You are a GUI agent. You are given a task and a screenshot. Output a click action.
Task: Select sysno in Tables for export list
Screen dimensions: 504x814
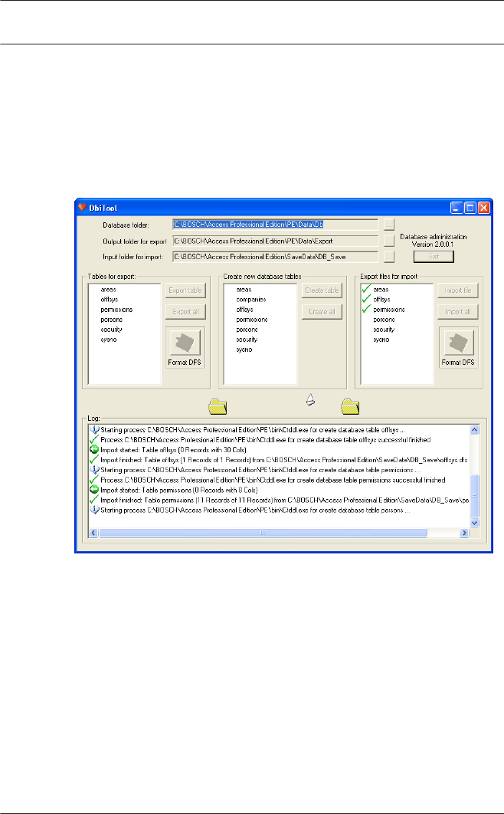point(108,340)
